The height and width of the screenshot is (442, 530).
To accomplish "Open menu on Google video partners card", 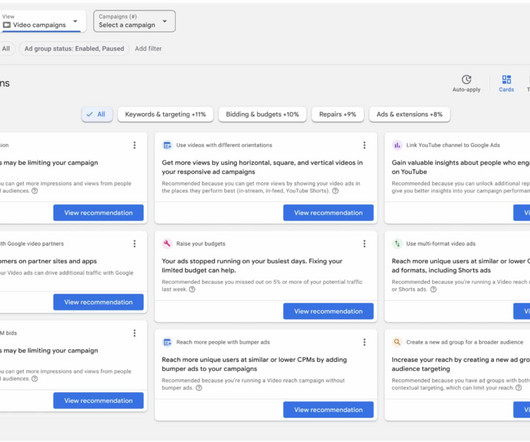I will pos(134,244).
